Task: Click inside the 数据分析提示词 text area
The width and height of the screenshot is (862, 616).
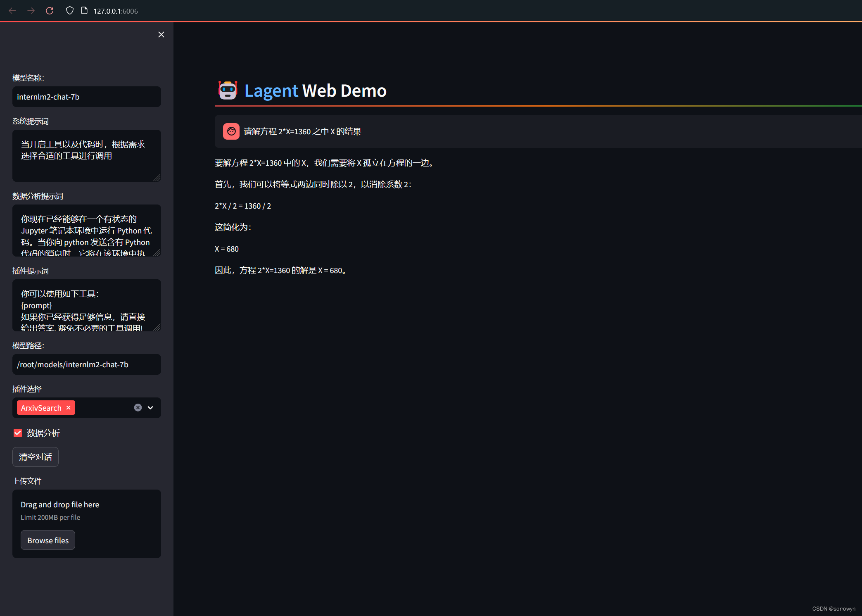Action: click(87, 231)
